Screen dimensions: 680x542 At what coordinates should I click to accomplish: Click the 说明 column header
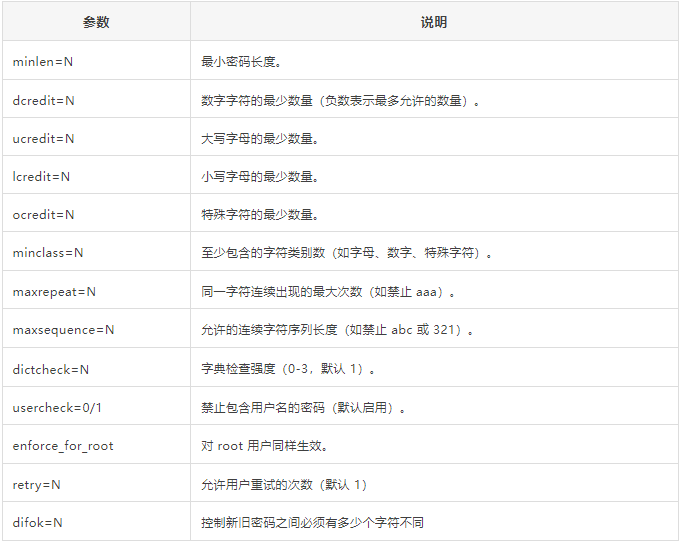434,22
